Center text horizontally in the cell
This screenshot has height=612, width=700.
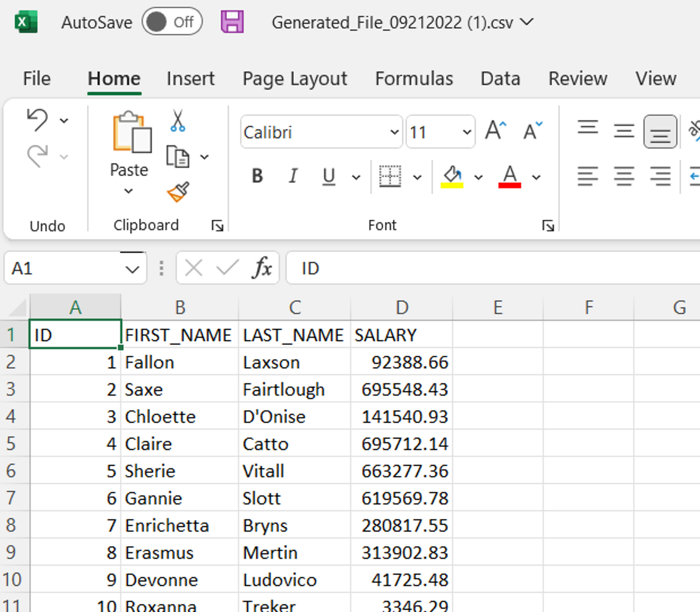pyautogui.click(x=624, y=176)
